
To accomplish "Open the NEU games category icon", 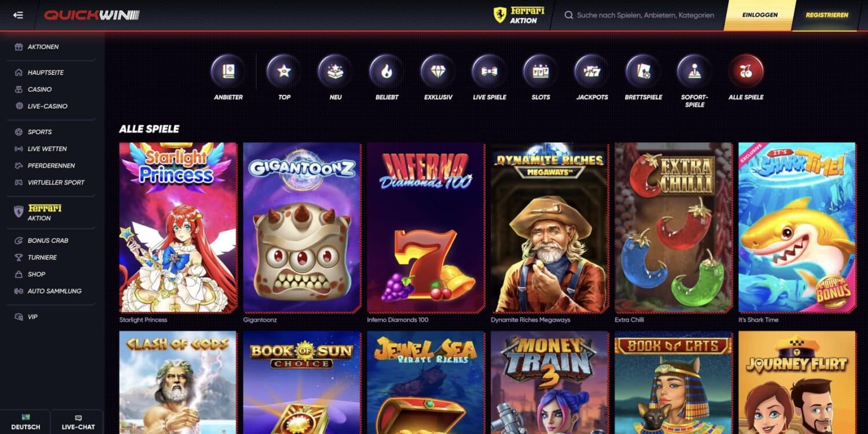I will point(335,71).
